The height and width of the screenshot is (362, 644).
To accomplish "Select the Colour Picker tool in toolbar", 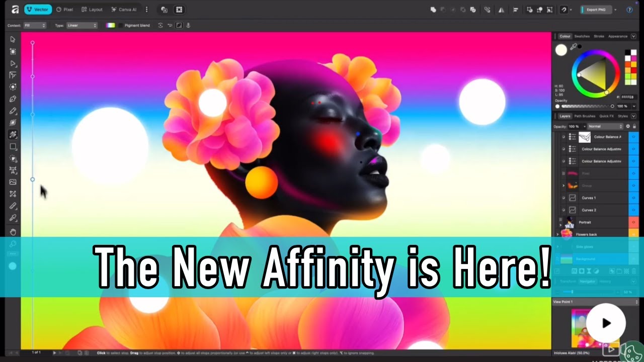I will point(13,218).
